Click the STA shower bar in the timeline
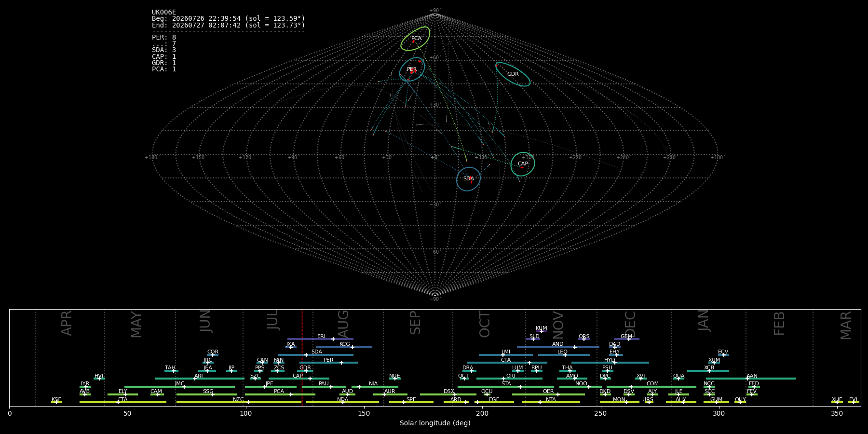The image size is (868, 434). coord(506,386)
